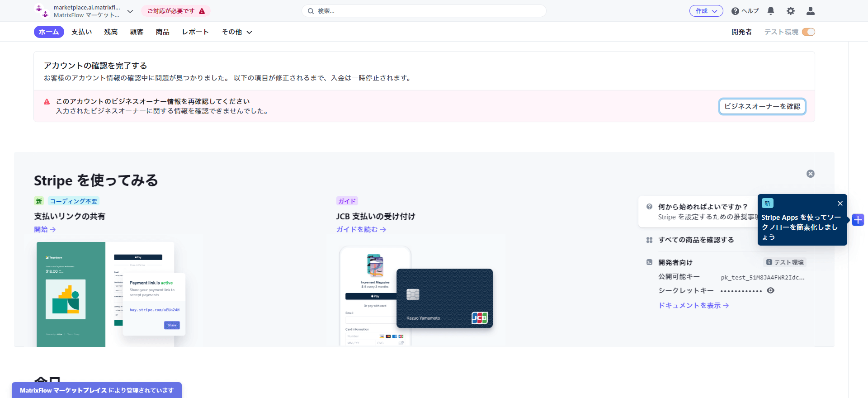Image resolution: width=868 pixels, height=398 pixels.
Task: Click the テスト環境 badge in developer section
Action: click(785, 262)
